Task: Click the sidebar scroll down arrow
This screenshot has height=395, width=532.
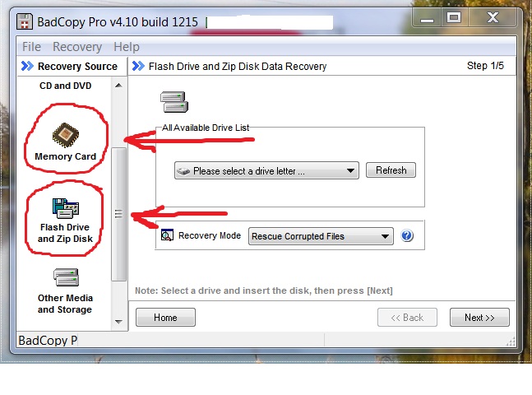Action: [x=118, y=321]
